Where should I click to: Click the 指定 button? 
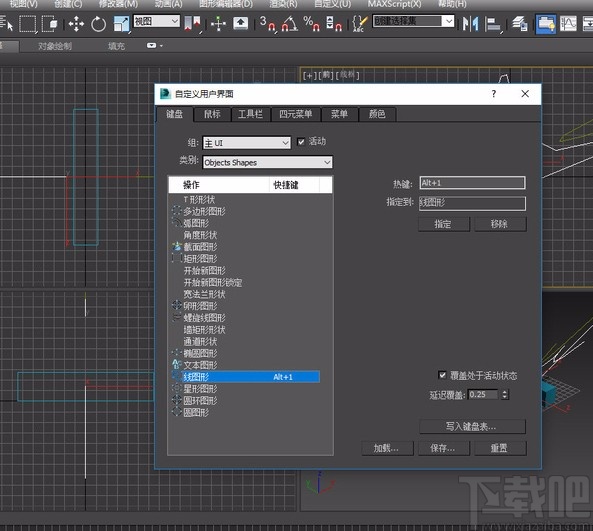444,224
